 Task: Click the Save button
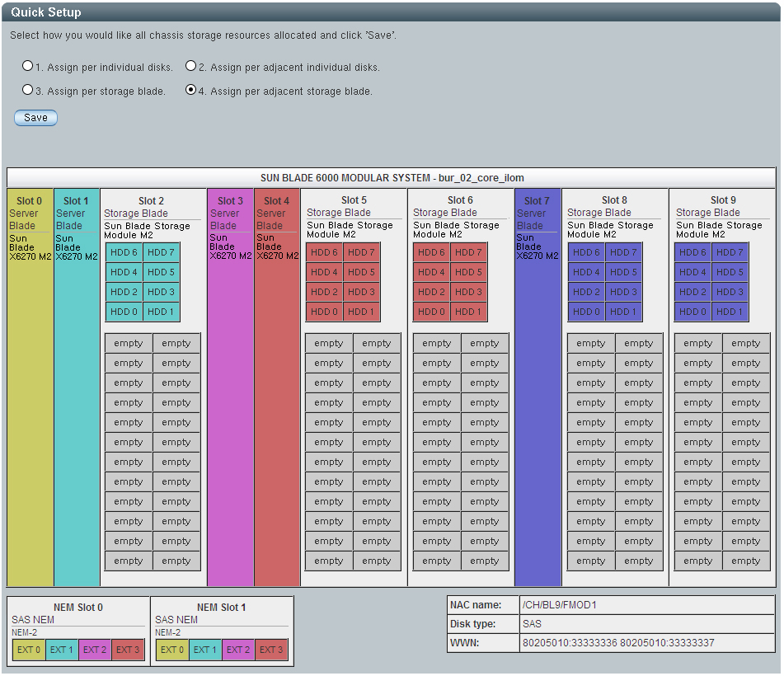[x=35, y=118]
